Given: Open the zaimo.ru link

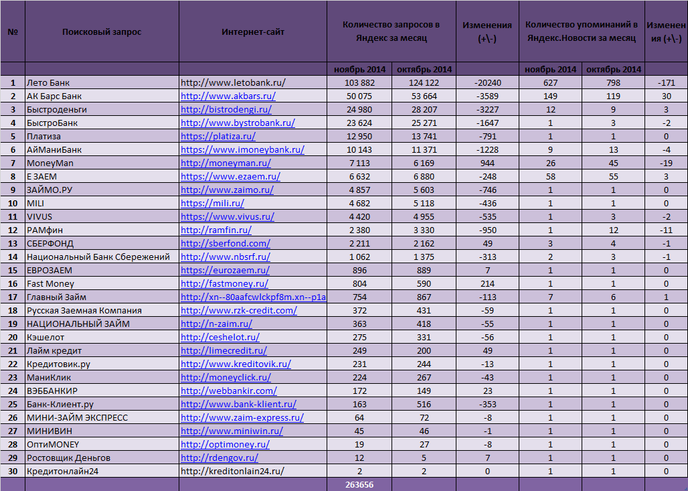Looking at the screenshot, I should 227,190.
